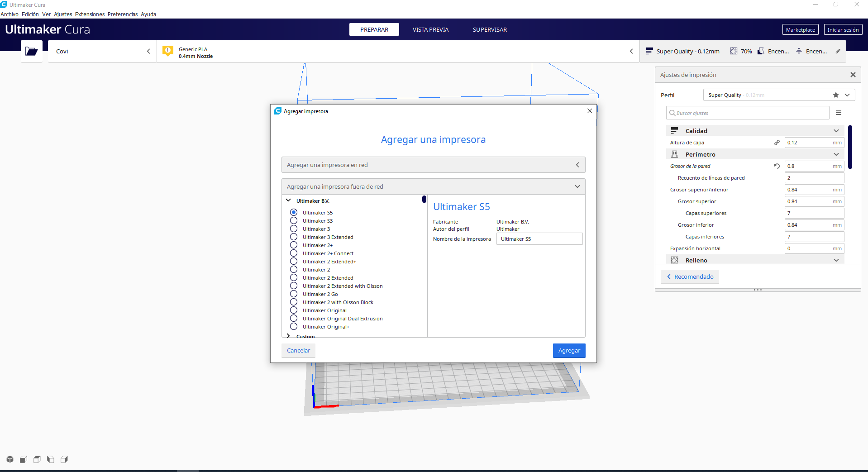Screen dimensions: 868x472
Task: Switch to VISTA PREVIA stage
Action: point(430,29)
